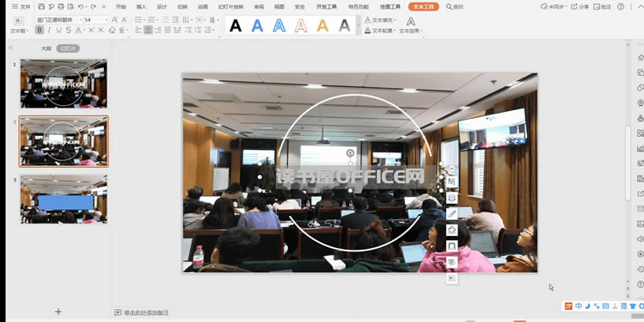The width and height of the screenshot is (644, 322).
Task: Click the justify alignment icon
Action: point(168,30)
